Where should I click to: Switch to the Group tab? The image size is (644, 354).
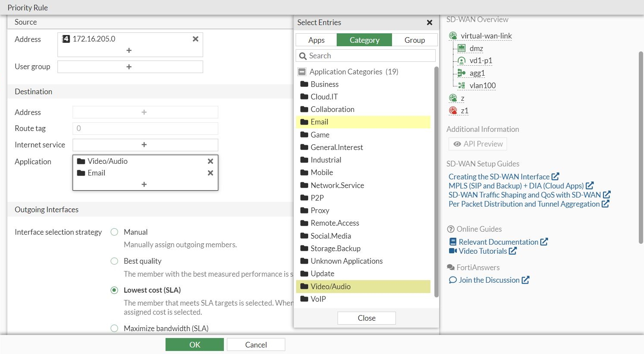(414, 40)
